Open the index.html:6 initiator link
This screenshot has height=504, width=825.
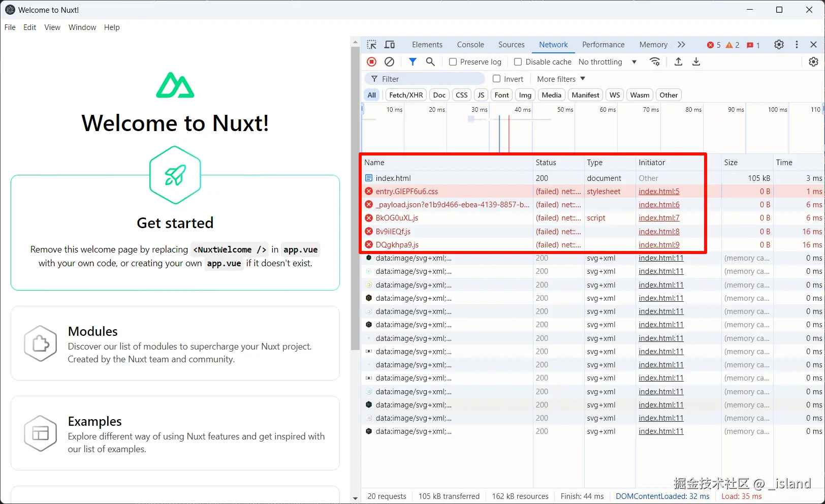coord(659,205)
